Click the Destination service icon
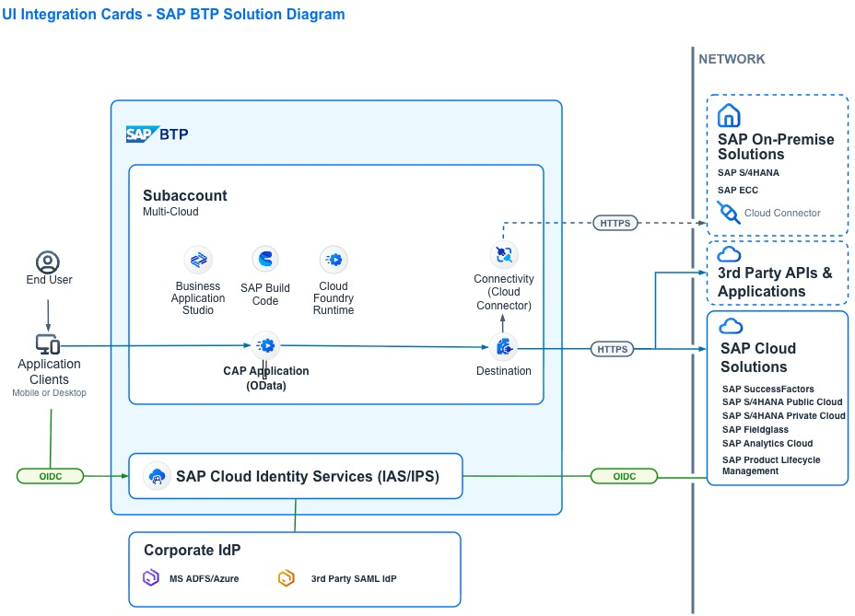 (504, 347)
